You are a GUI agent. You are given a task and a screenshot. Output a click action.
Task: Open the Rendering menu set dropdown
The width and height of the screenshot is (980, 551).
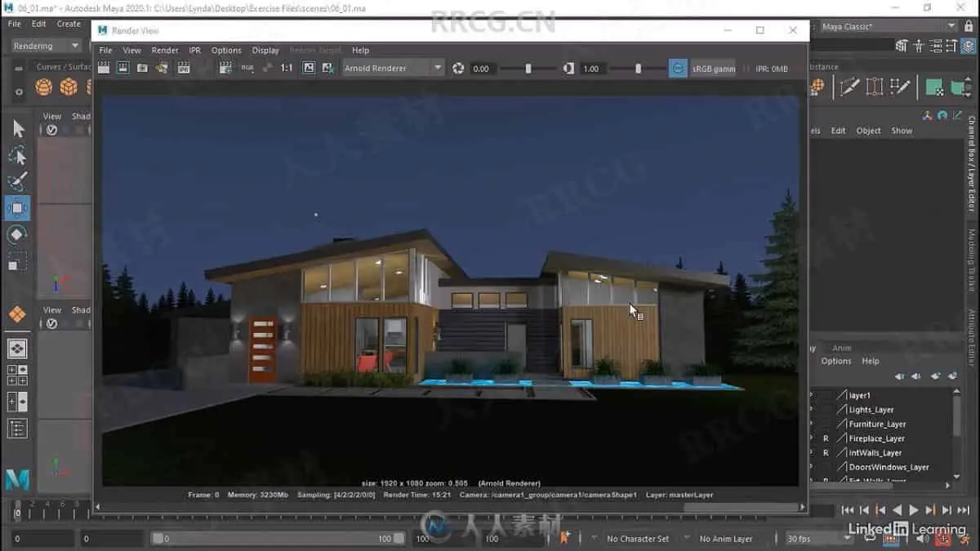[46, 46]
